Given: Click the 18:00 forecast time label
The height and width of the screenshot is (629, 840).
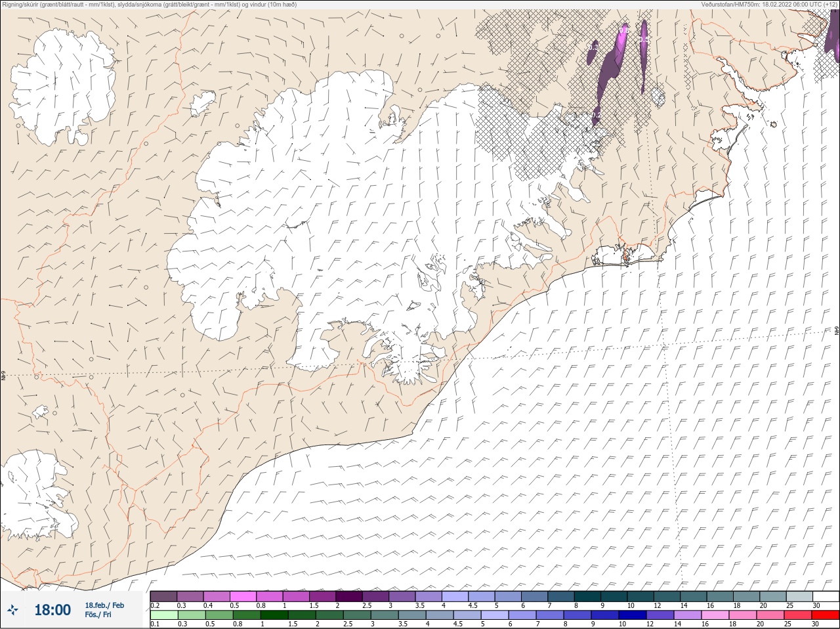Looking at the screenshot, I should (52, 610).
